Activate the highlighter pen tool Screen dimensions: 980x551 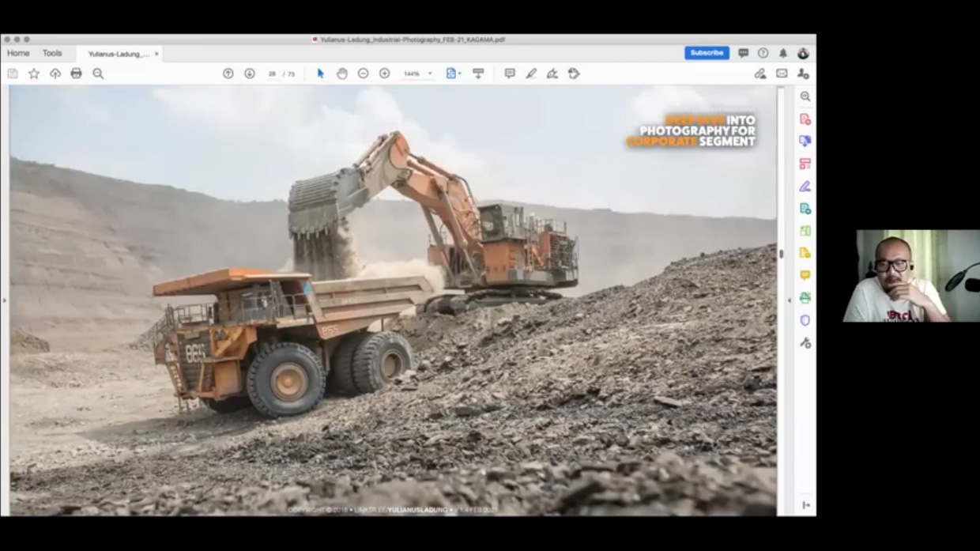coord(531,74)
